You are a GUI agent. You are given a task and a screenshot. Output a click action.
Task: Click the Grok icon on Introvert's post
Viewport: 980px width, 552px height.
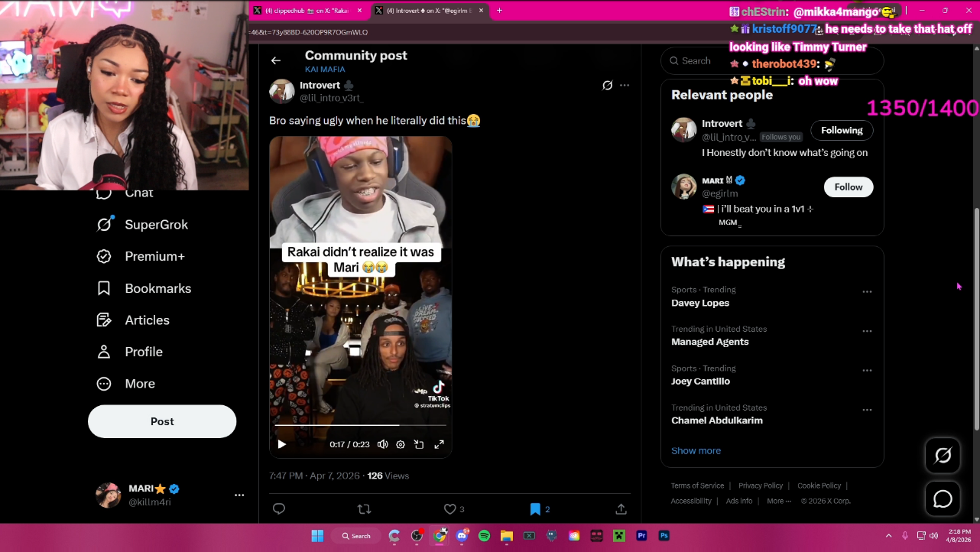coord(608,86)
